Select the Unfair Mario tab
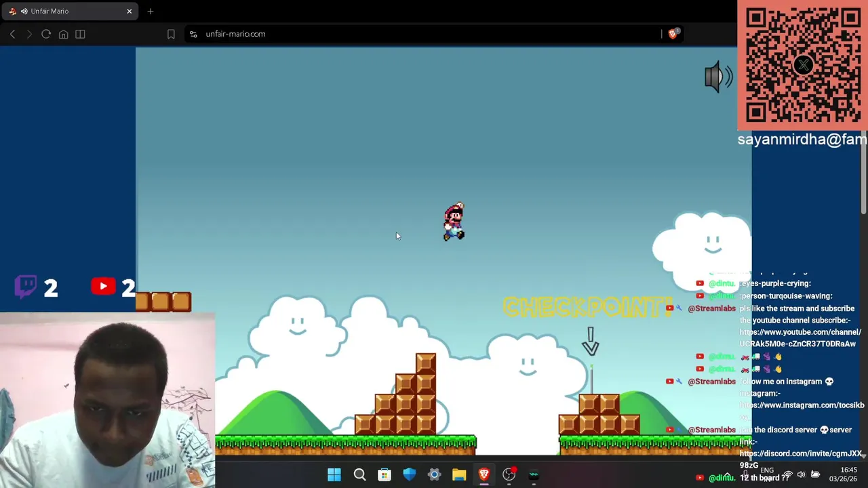The image size is (868, 488). (70, 11)
